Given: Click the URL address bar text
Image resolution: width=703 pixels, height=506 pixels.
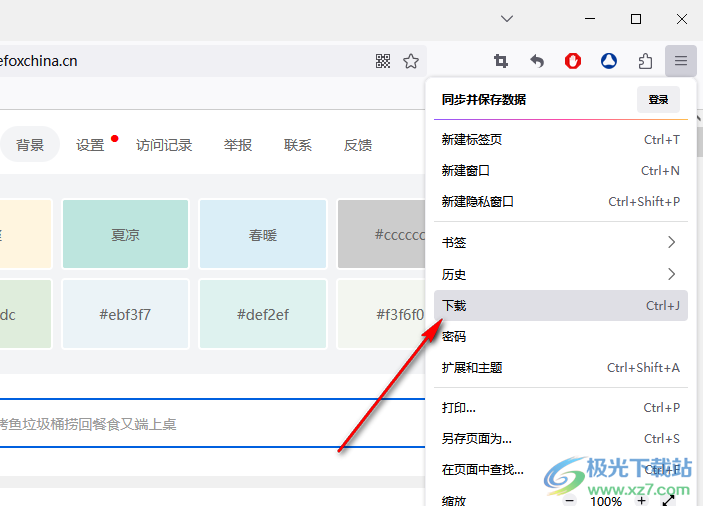Looking at the screenshot, I should (x=39, y=61).
